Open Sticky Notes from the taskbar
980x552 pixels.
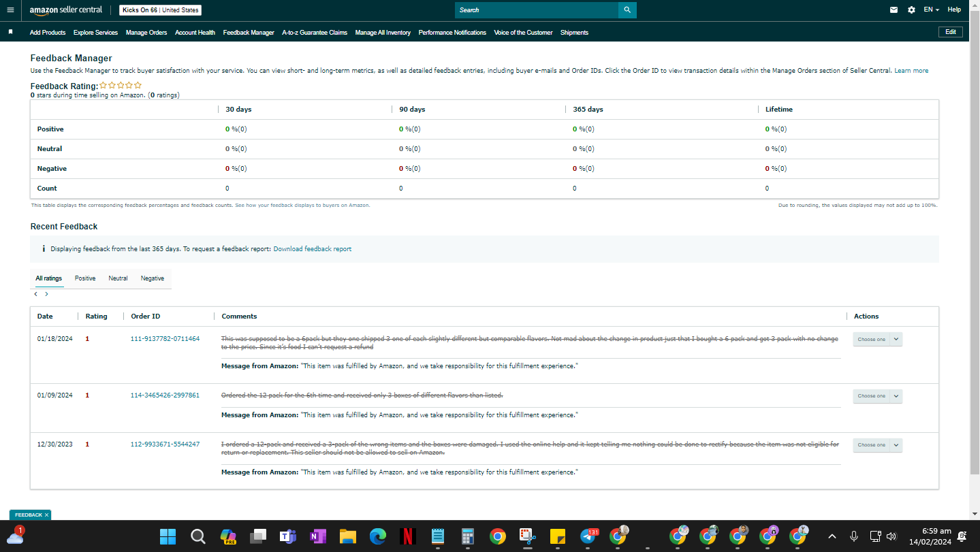coord(558,537)
